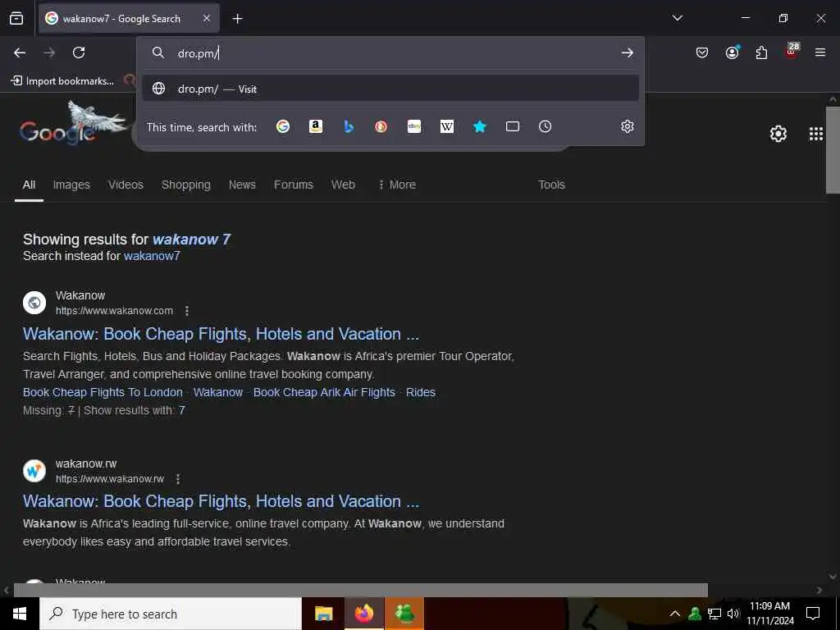Open the Rides sitelink
This screenshot has width=840, height=630.
click(x=421, y=392)
